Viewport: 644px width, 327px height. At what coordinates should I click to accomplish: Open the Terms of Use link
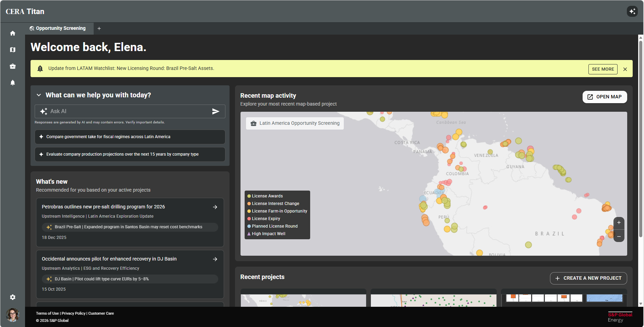pos(47,313)
